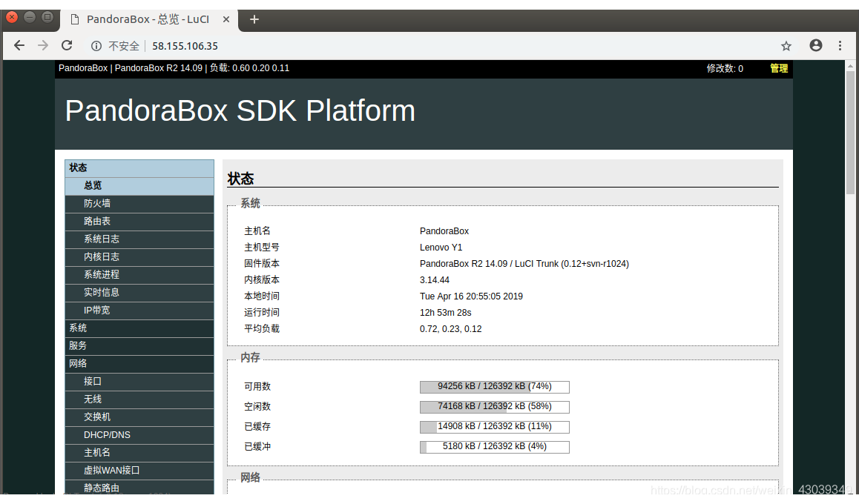Open the 防火墙 status page
This screenshot has width=859, height=504.
pos(139,204)
